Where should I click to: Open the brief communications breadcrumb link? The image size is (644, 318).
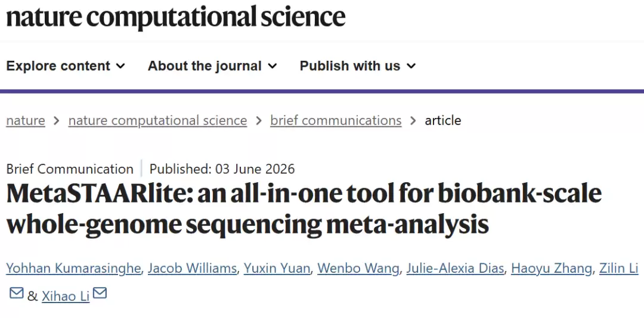pyautogui.click(x=336, y=121)
